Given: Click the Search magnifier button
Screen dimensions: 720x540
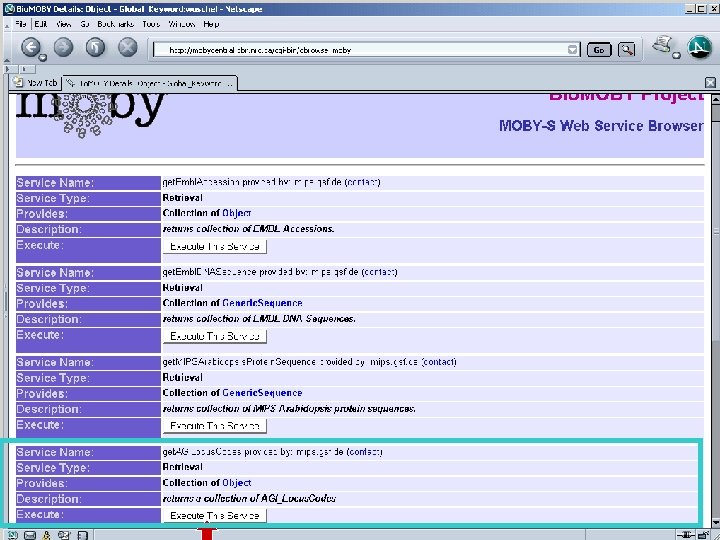Looking at the screenshot, I should (626, 50).
